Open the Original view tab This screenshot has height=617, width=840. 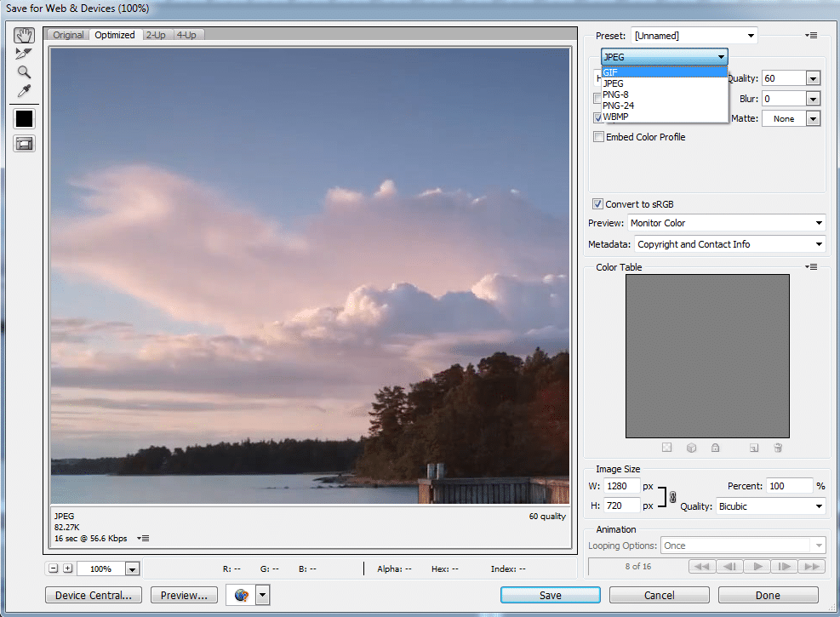tap(68, 35)
